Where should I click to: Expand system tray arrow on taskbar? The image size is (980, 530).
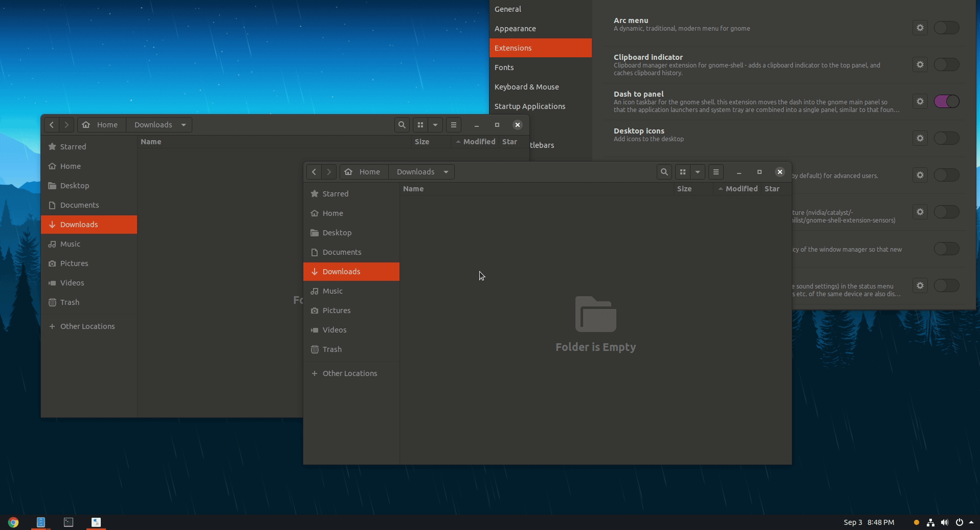(971, 522)
